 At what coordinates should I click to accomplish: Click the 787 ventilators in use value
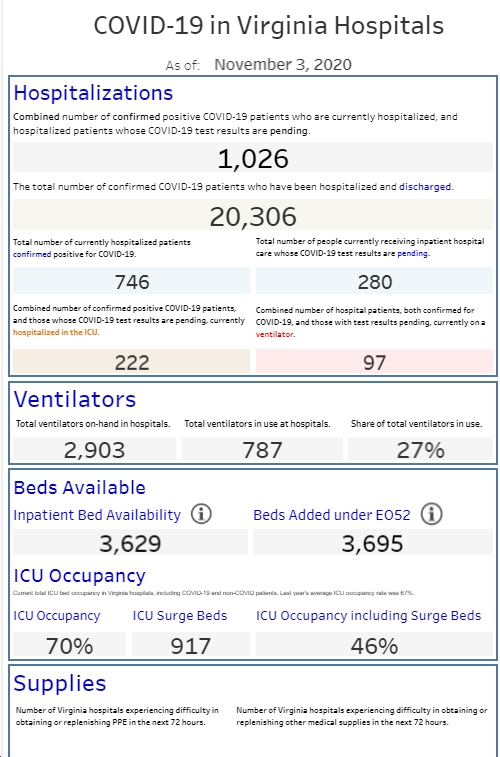pos(262,449)
